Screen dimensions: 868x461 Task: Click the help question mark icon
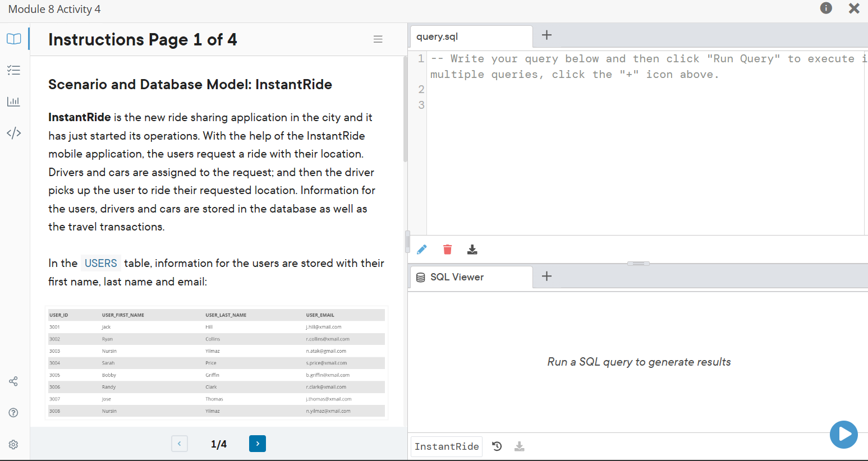click(x=13, y=412)
